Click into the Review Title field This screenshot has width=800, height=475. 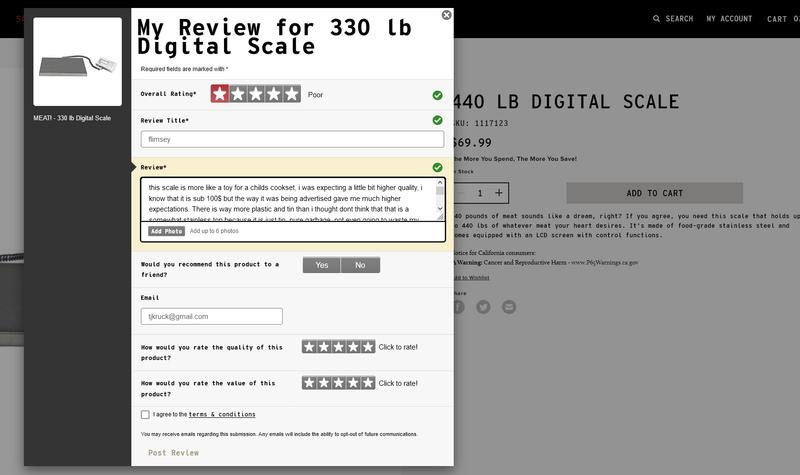pos(292,140)
